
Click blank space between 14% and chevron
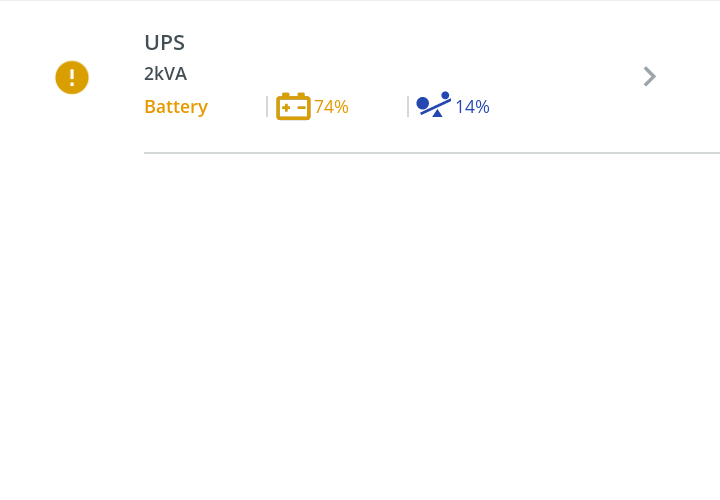[x=565, y=107]
